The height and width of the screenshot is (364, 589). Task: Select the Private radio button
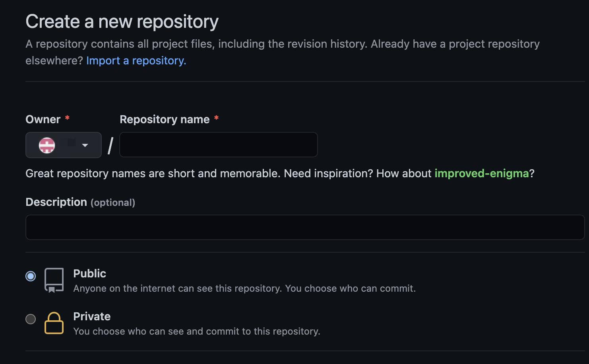click(x=31, y=319)
